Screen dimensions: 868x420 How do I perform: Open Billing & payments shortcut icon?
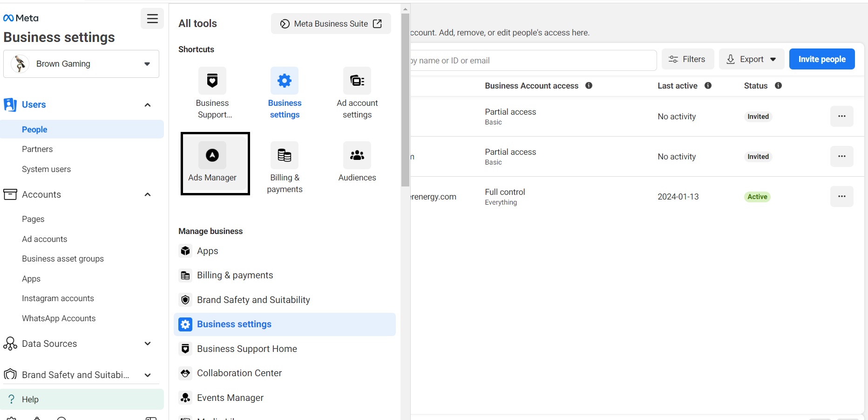(x=285, y=155)
